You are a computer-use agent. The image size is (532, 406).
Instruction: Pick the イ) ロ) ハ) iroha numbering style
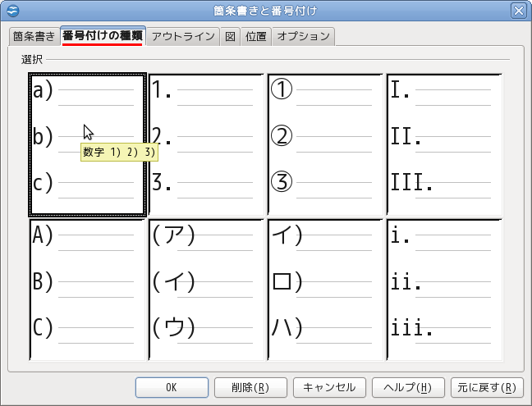point(325,290)
